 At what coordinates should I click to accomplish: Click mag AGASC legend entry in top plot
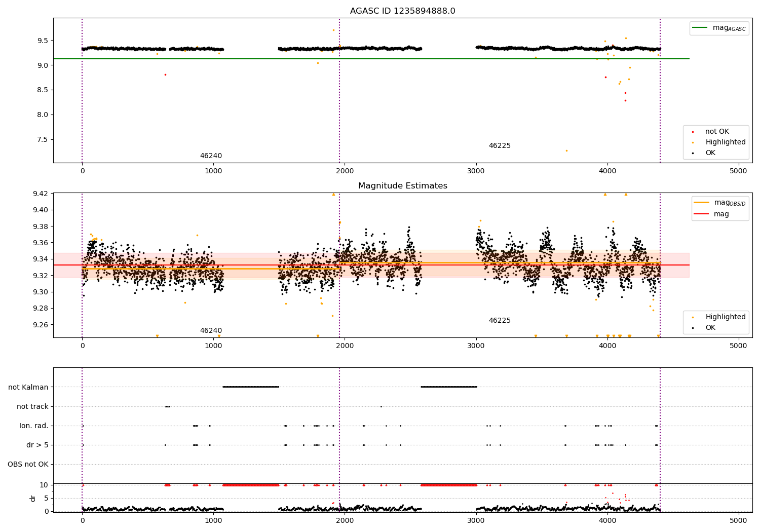[719, 28]
